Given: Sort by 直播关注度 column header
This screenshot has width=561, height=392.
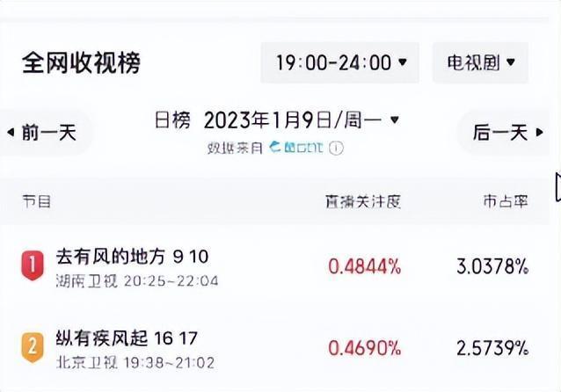Looking at the screenshot, I should click(363, 201).
